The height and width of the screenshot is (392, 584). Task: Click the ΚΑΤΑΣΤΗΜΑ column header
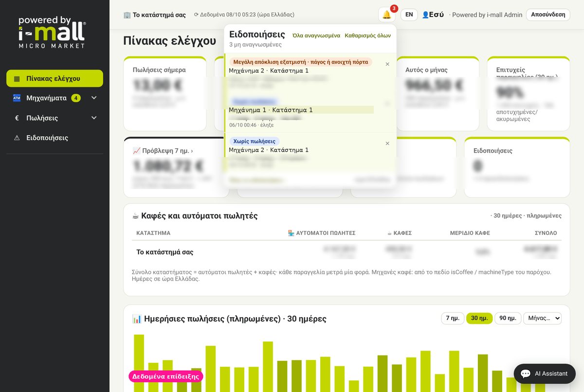tap(153, 233)
